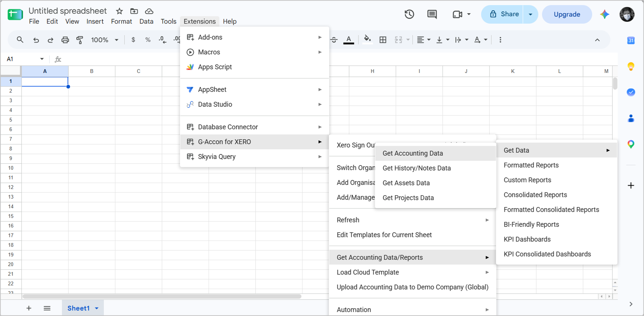Collapse the toolbar with up chevron
Viewport: 644px width, 316px height.
point(597,40)
